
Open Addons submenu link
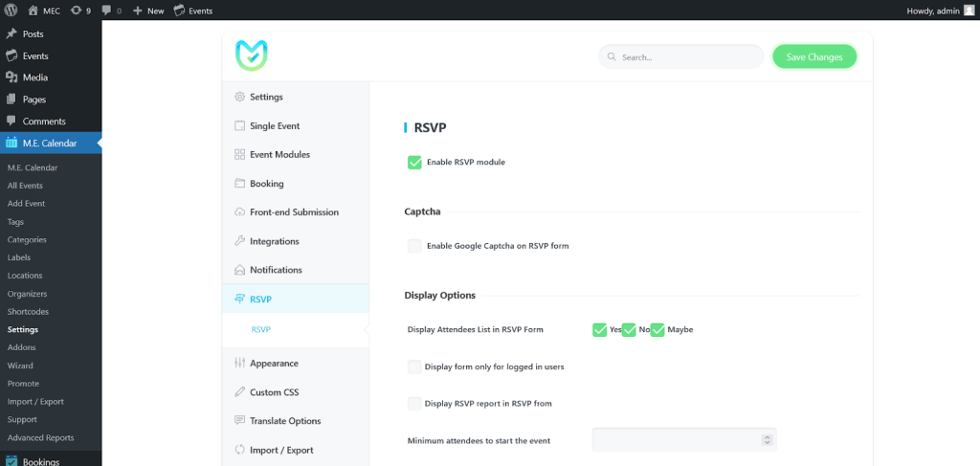21,347
